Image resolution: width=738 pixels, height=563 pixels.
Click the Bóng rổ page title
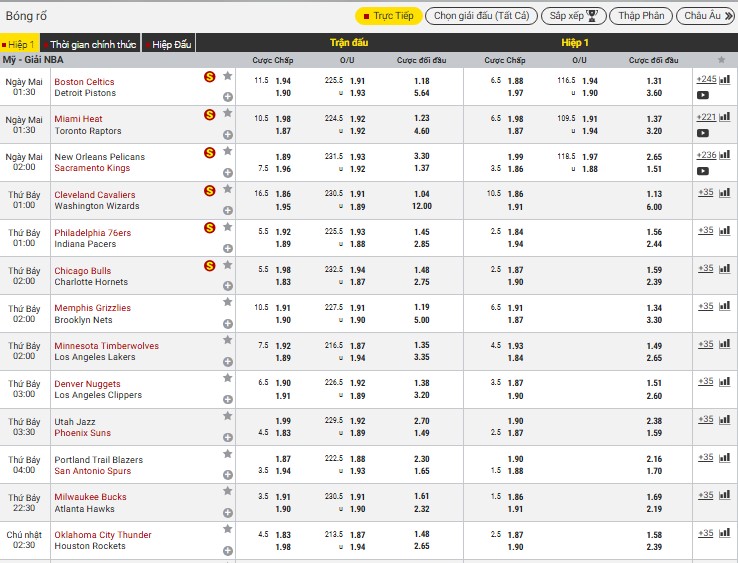[26, 16]
